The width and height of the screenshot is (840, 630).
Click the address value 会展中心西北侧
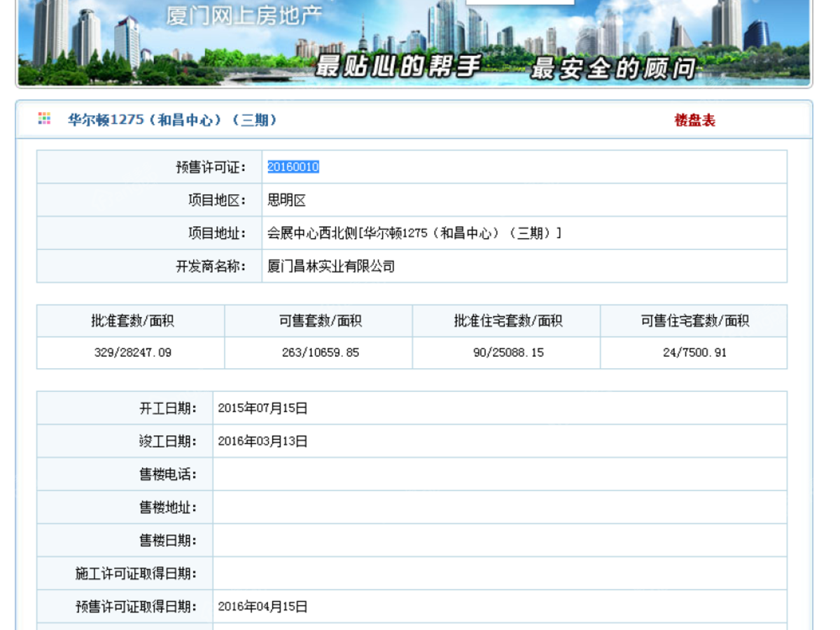pyautogui.click(x=312, y=233)
